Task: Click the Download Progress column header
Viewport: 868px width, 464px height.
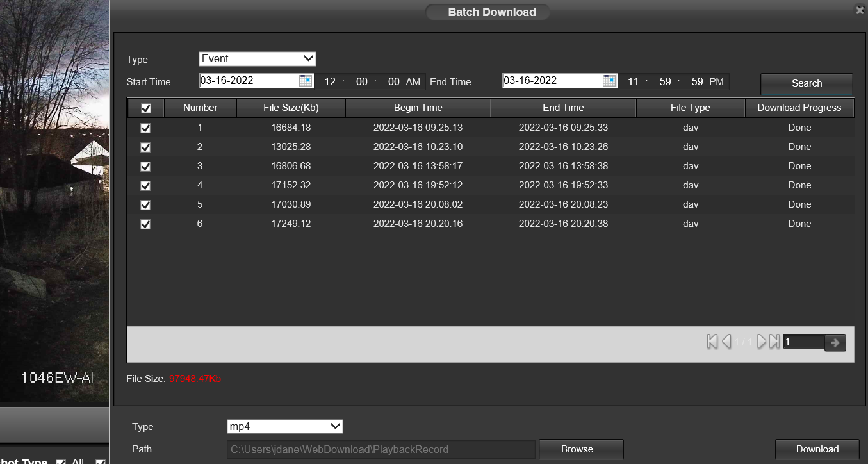Action: pos(799,108)
